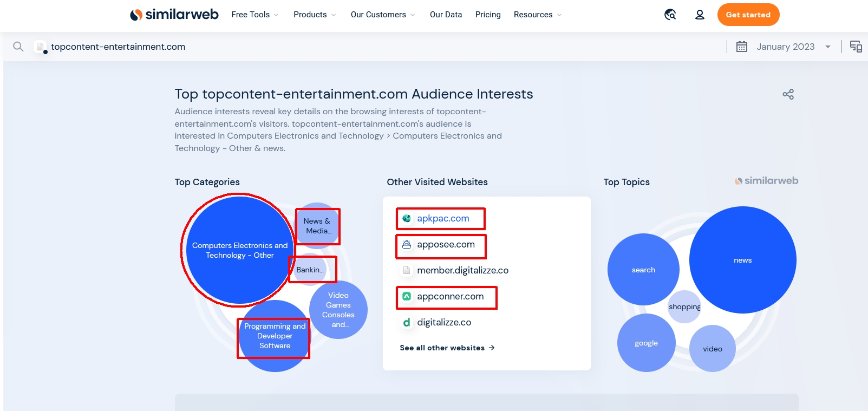
Task: Open the apposee.com website link
Action: click(x=446, y=244)
